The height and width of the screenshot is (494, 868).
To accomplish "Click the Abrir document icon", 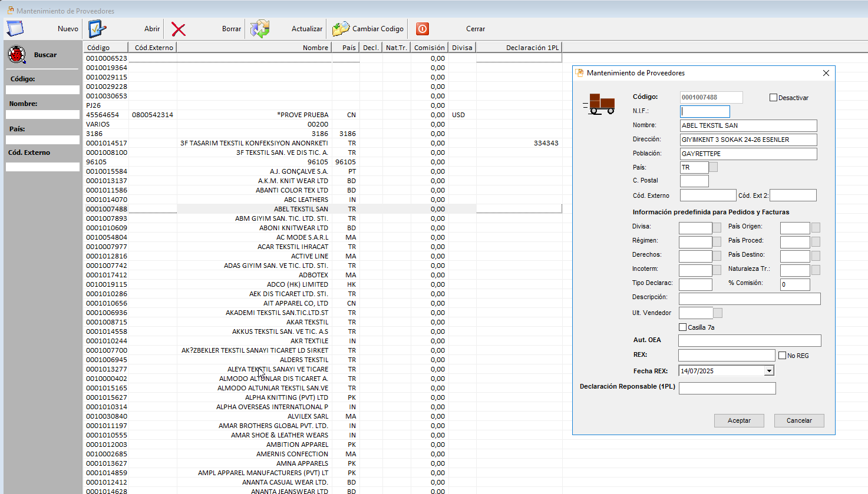I will pyautogui.click(x=97, y=28).
